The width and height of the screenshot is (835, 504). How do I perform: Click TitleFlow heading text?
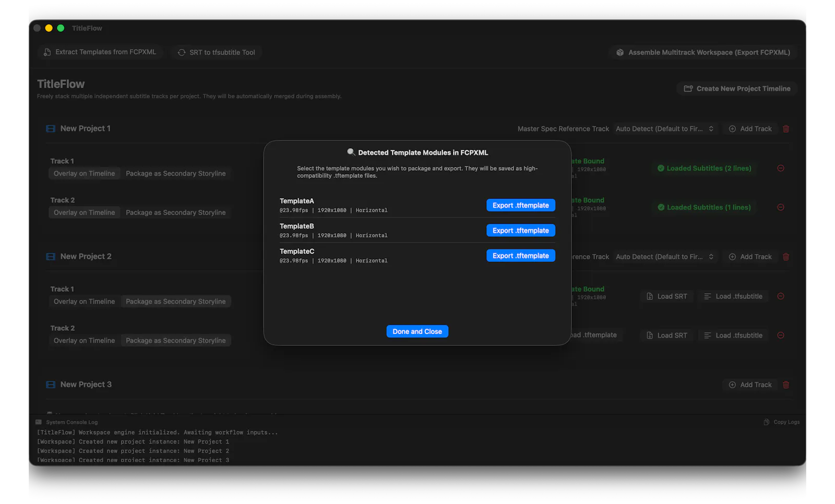(x=61, y=84)
